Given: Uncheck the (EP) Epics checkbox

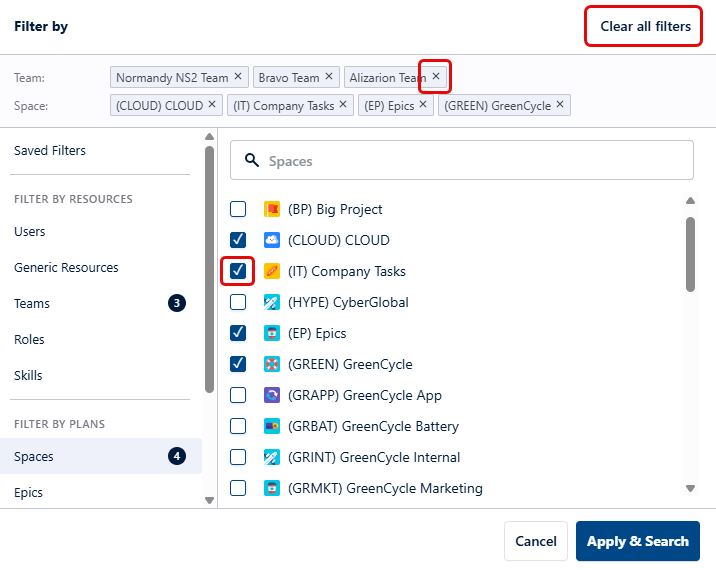Looking at the screenshot, I should point(238,333).
